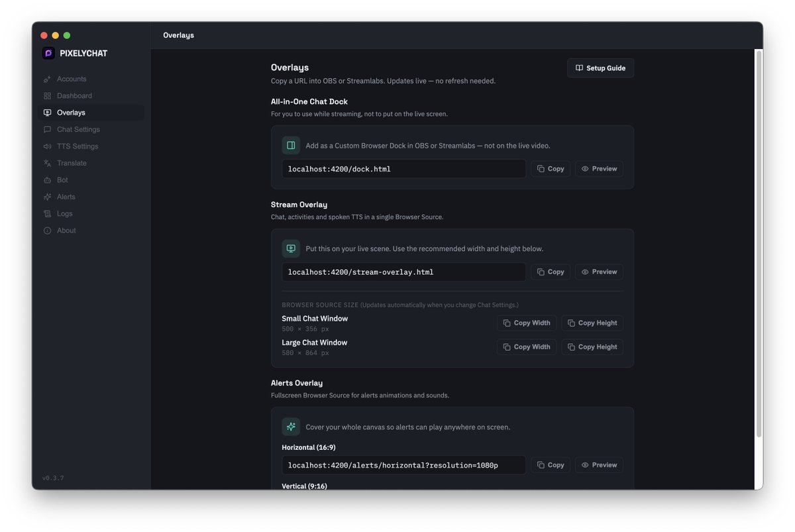This screenshot has height=532, width=795.
Task: Copy the stream-overlay.html URL
Action: point(551,272)
